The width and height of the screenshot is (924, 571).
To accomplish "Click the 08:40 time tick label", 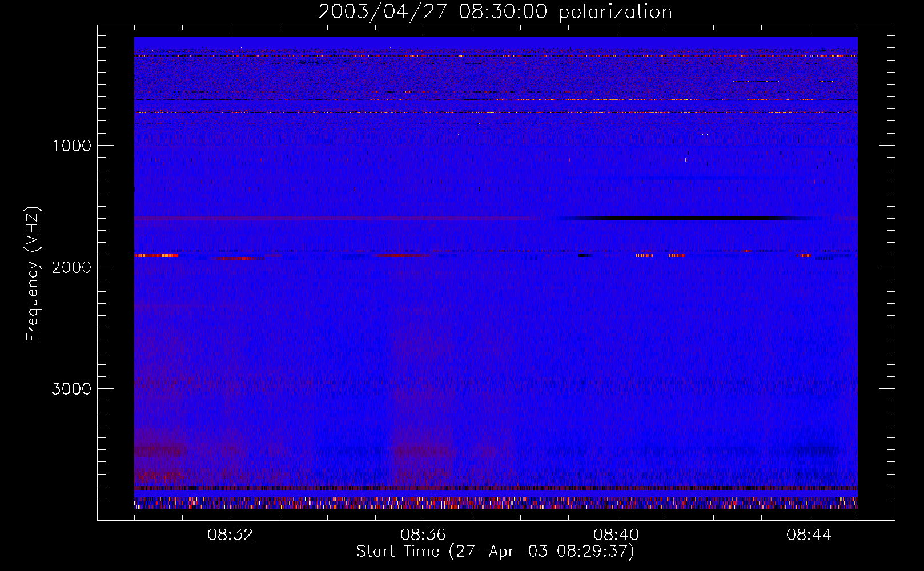I will [x=616, y=535].
